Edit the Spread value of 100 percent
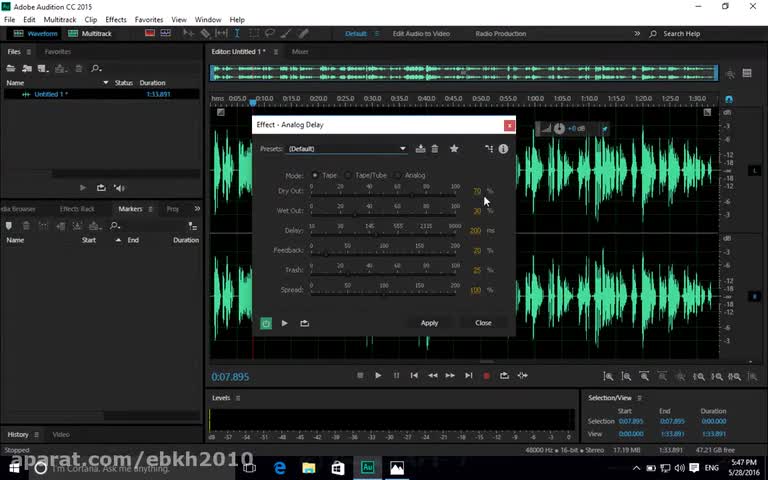 [475, 290]
